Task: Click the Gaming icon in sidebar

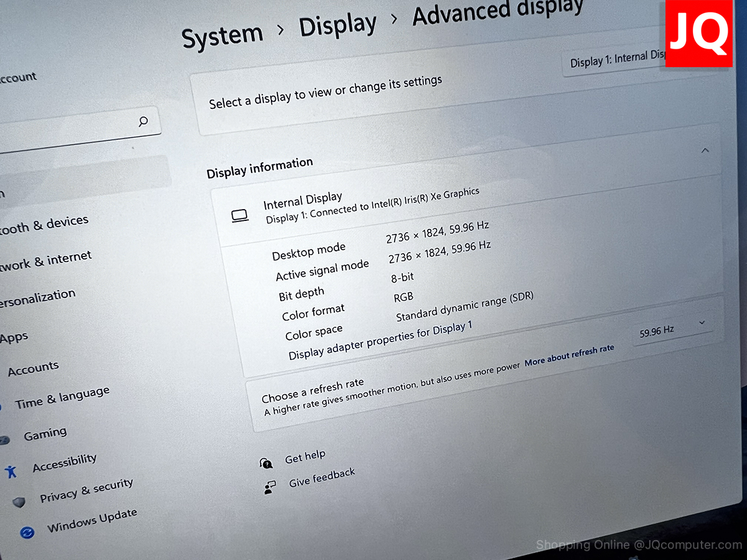Action: [4, 440]
